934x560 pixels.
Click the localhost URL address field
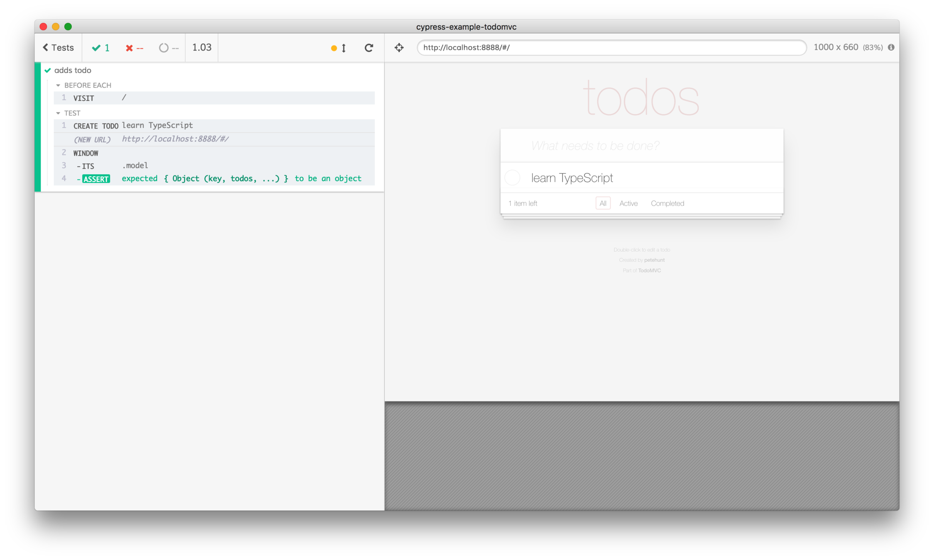pyautogui.click(x=611, y=47)
